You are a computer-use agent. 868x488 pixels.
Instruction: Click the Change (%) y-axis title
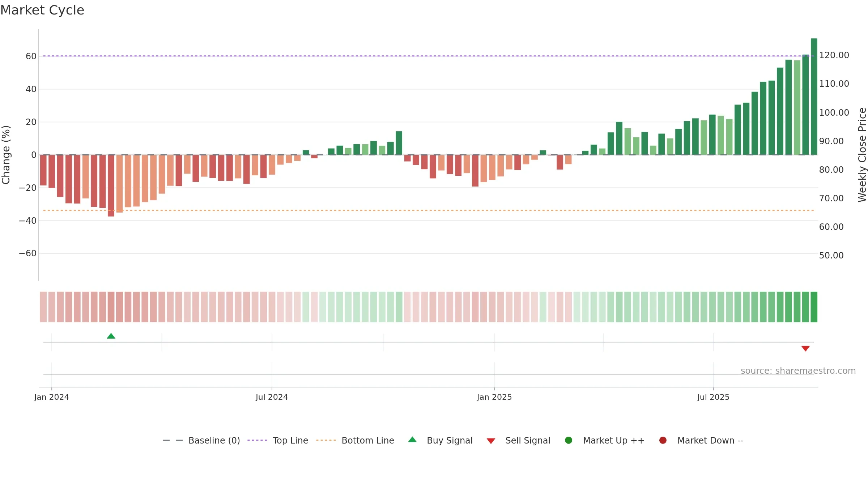[6, 155]
